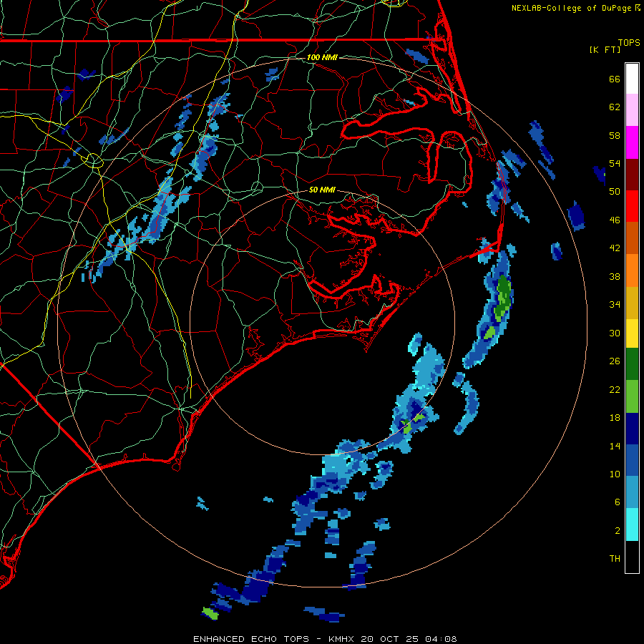Click the light blue 14 kft legend swatch
The image size is (644, 644).
tap(632, 492)
